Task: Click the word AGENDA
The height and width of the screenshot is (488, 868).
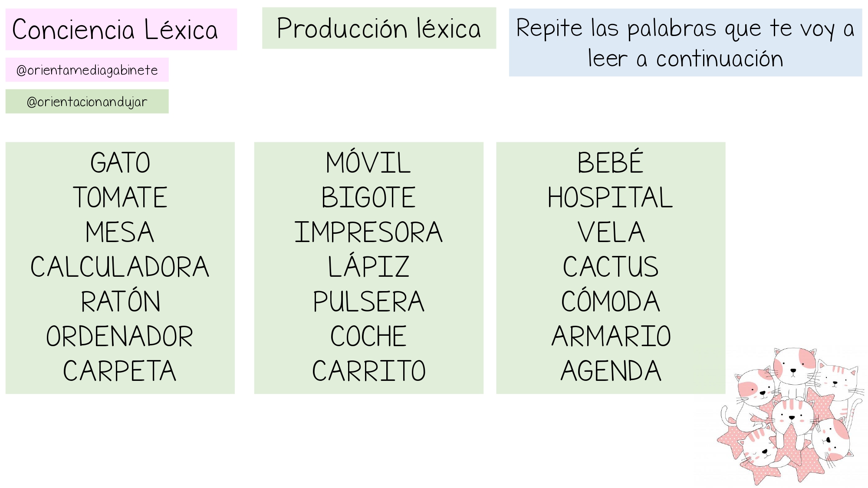Action: click(x=611, y=371)
